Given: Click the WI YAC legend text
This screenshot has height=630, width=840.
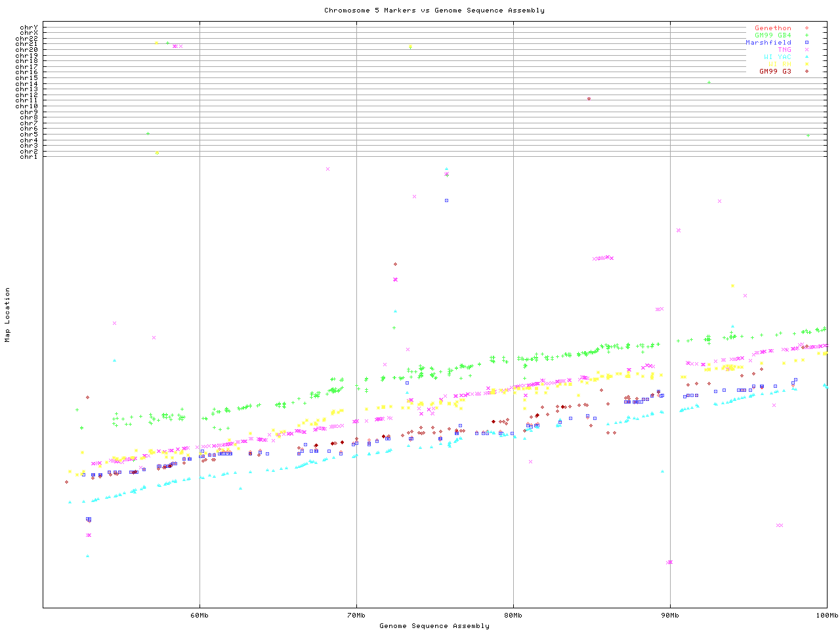Looking at the screenshot, I should [777, 57].
